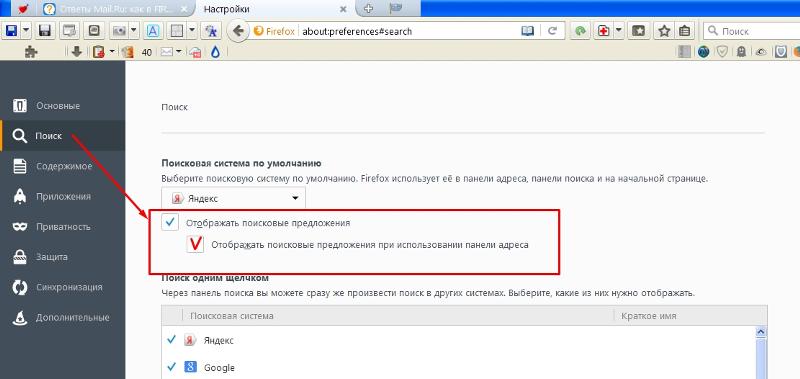Toggle Отображать поисковые предложения checkbox

170,222
